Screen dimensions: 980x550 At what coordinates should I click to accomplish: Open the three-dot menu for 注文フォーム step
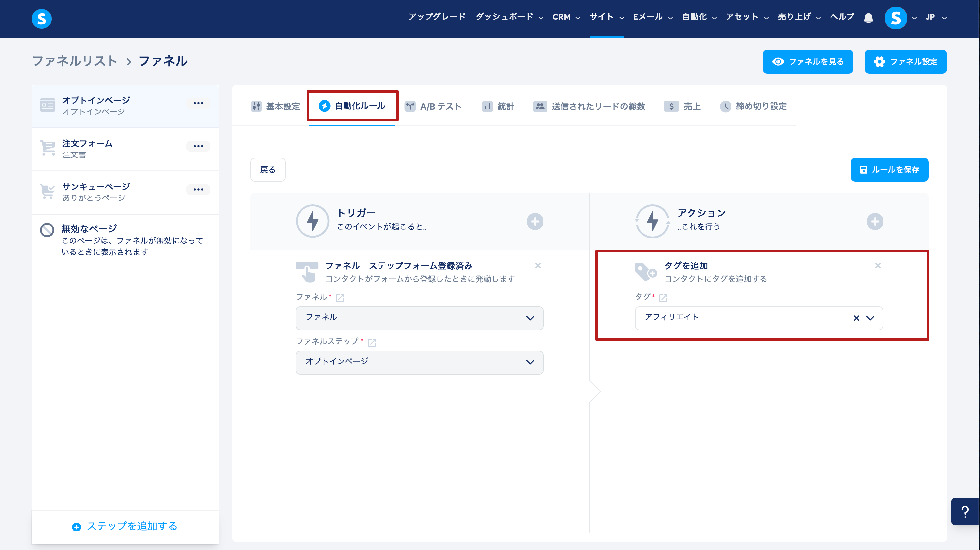point(198,146)
